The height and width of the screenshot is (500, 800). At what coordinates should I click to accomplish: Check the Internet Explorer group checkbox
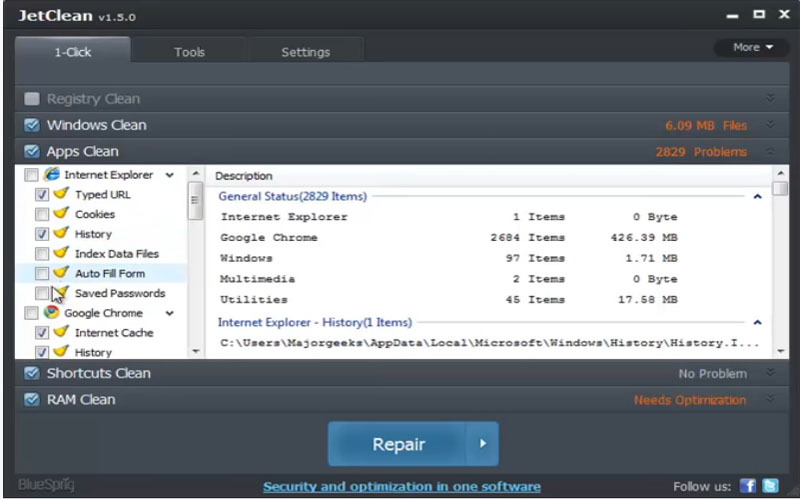pos(32,175)
